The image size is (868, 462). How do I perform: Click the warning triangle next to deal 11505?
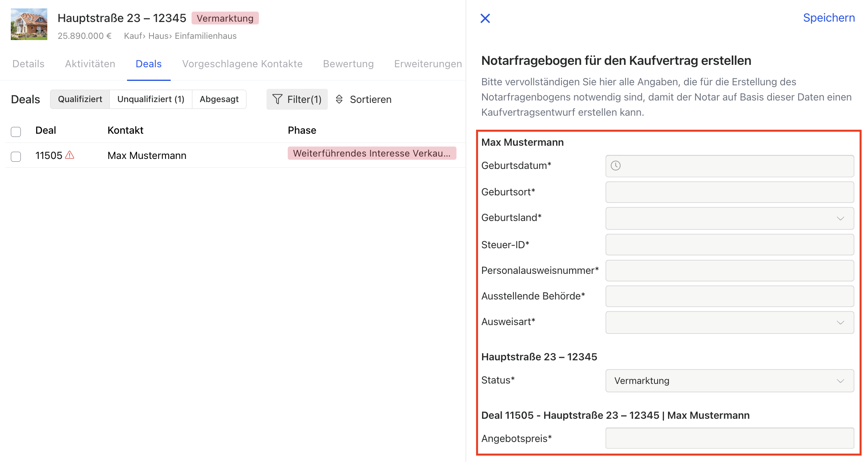tap(70, 155)
